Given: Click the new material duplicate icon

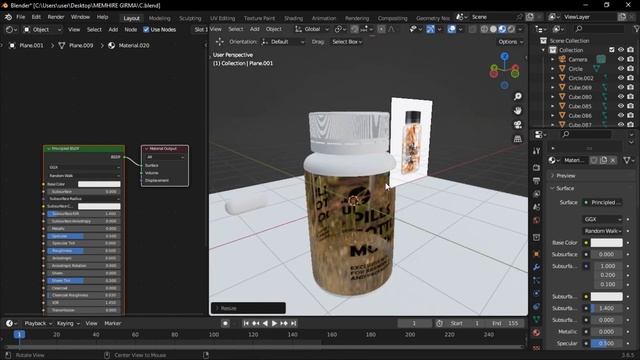Looking at the screenshot, I should click(x=604, y=160).
